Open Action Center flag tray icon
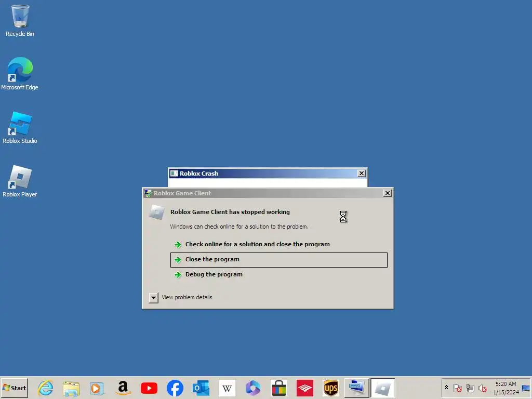 tap(457, 388)
